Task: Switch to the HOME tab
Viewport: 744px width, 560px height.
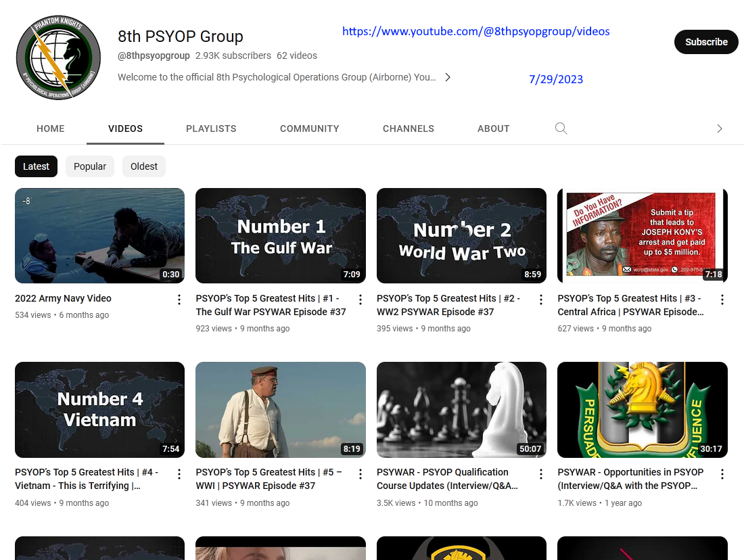Action: click(50, 129)
